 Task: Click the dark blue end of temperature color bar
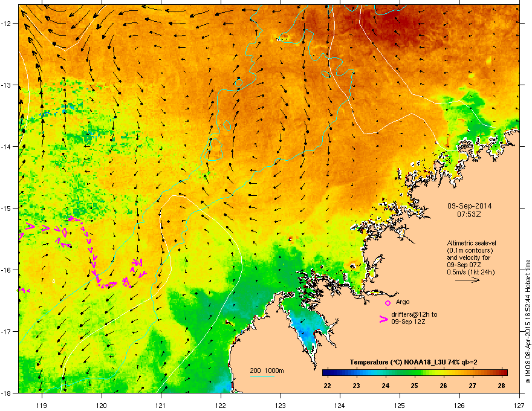point(326,372)
